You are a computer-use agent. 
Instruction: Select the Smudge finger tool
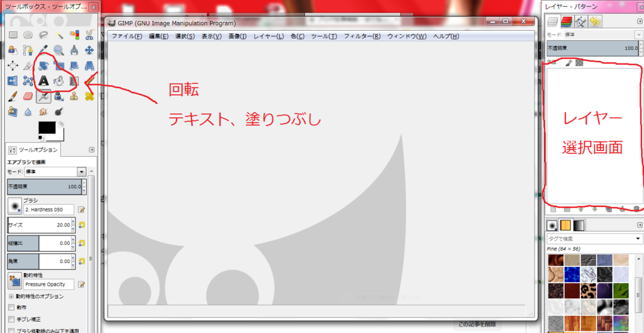[43, 111]
